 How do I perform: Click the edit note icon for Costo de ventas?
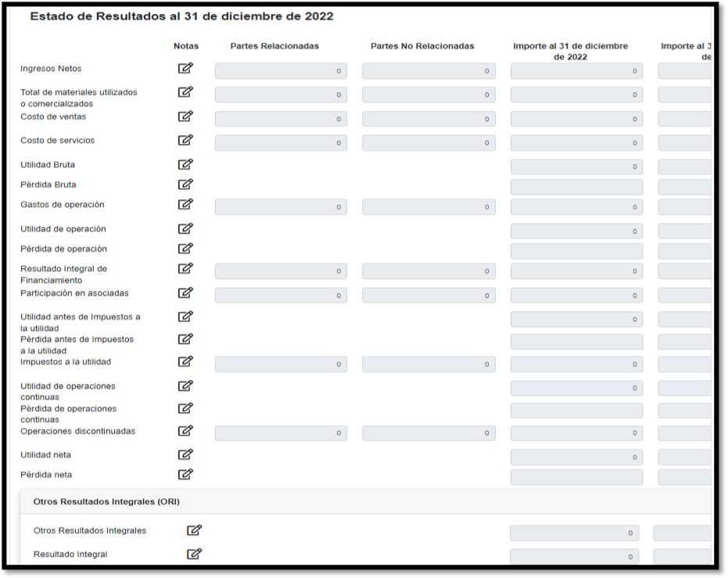tap(185, 117)
